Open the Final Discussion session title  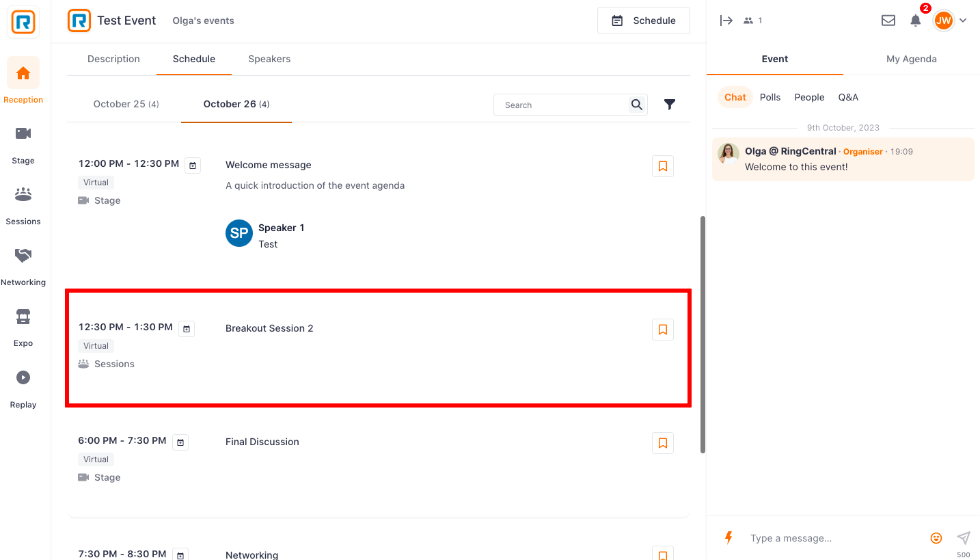click(262, 442)
